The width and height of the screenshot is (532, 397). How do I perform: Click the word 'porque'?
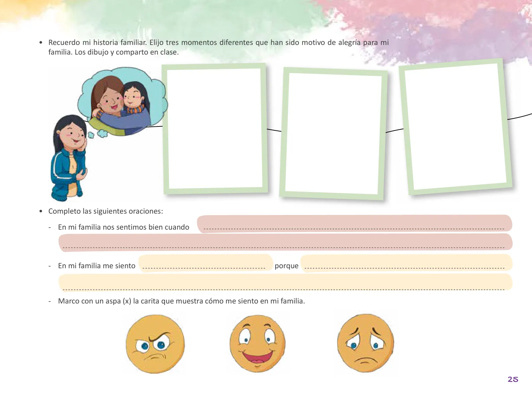(287, 266)
